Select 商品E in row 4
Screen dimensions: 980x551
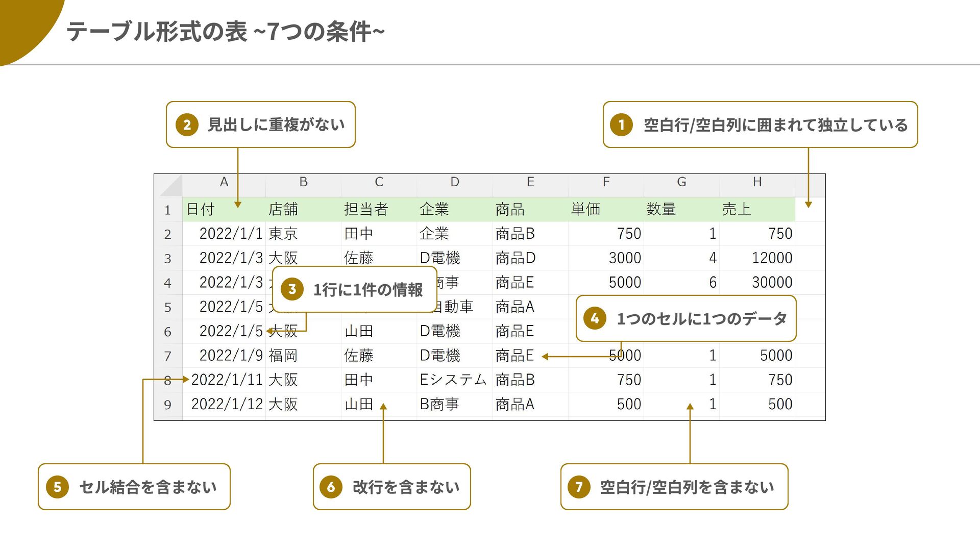click(x=530, y=283)
